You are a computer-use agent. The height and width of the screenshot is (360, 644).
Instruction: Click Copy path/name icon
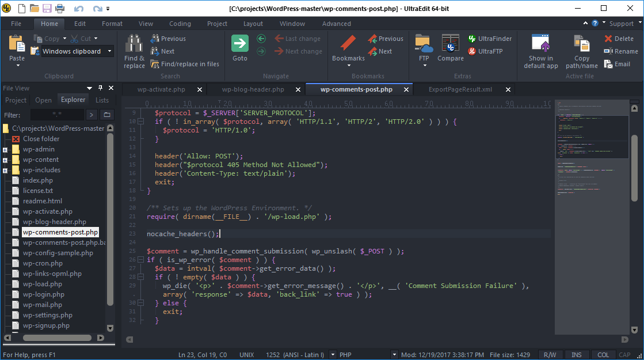[x=581, y=44]
